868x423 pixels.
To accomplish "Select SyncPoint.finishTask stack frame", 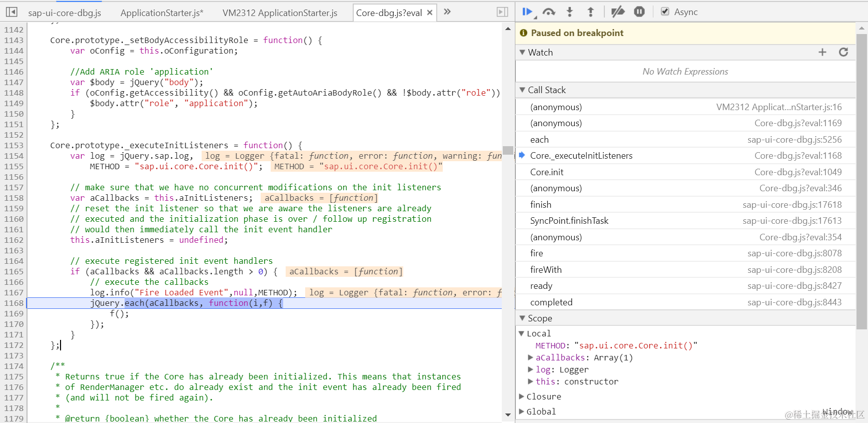I will point(685,221).
